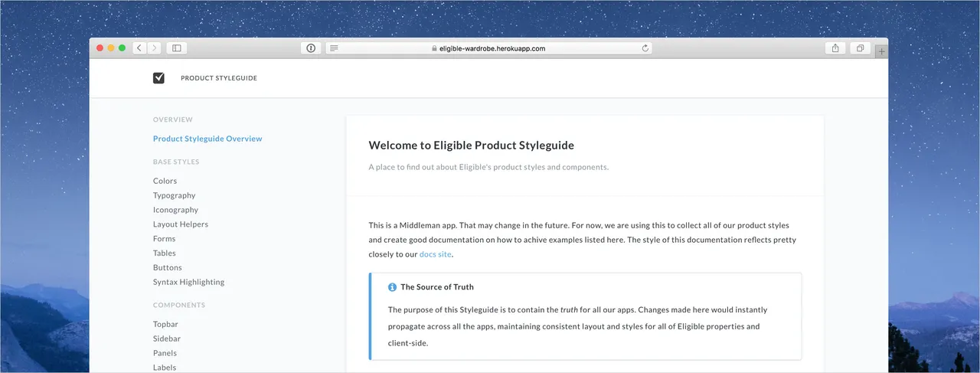Viewport: 980px width, 373px height.
Task: Show the Safari sidebar
Action: coord(177,48)
